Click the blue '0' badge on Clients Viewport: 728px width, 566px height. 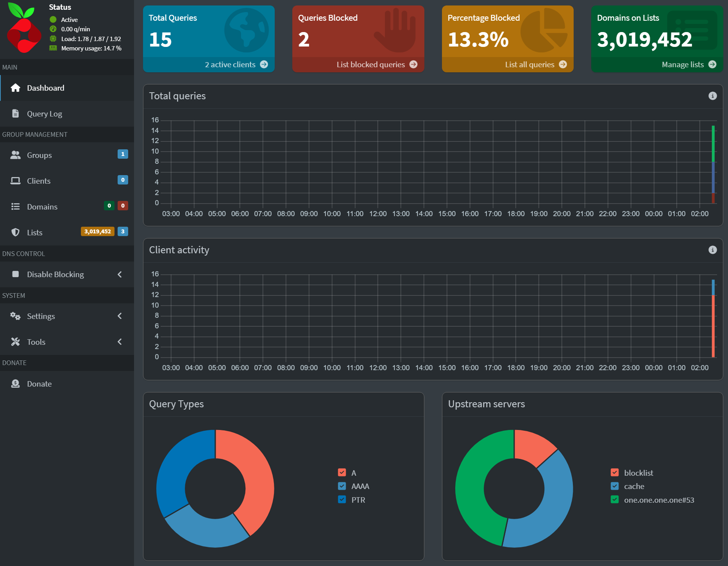click(x=123, y=180)
